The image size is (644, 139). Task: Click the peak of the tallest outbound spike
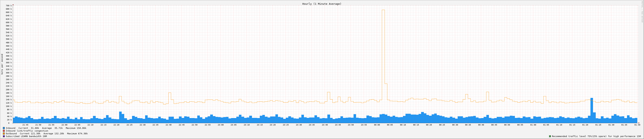pyautogui.click(x=383, y=10)
